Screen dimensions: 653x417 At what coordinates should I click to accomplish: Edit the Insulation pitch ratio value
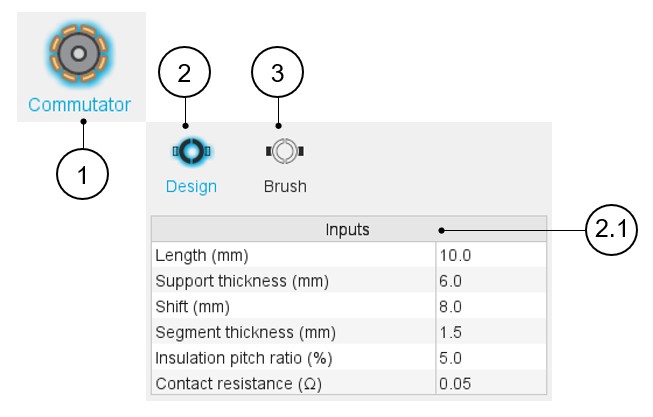(490, 357)
